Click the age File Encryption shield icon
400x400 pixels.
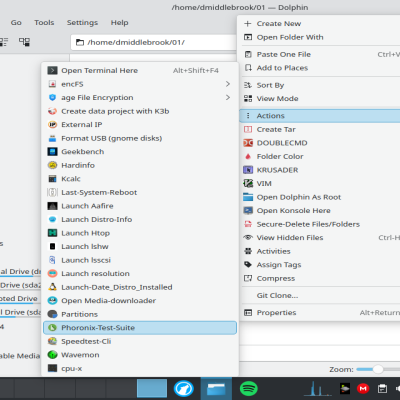click(x=52, y=98)
